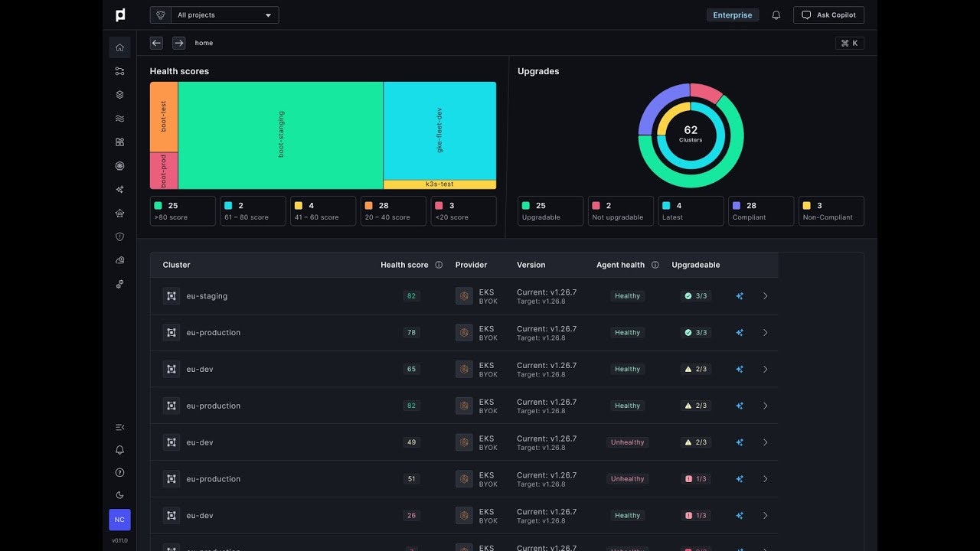The image size is (980, 551).
Task: Expand the sidebar with the collapse toggle icon
Action: coord(119,427)
